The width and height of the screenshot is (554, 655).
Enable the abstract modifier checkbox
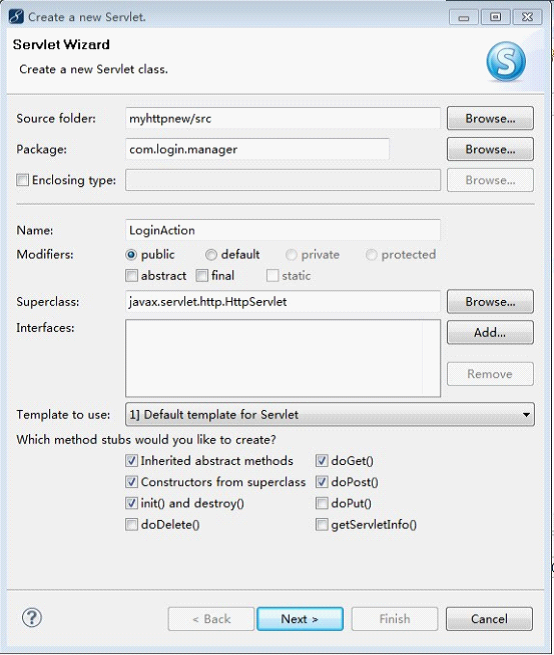[132, 276]
